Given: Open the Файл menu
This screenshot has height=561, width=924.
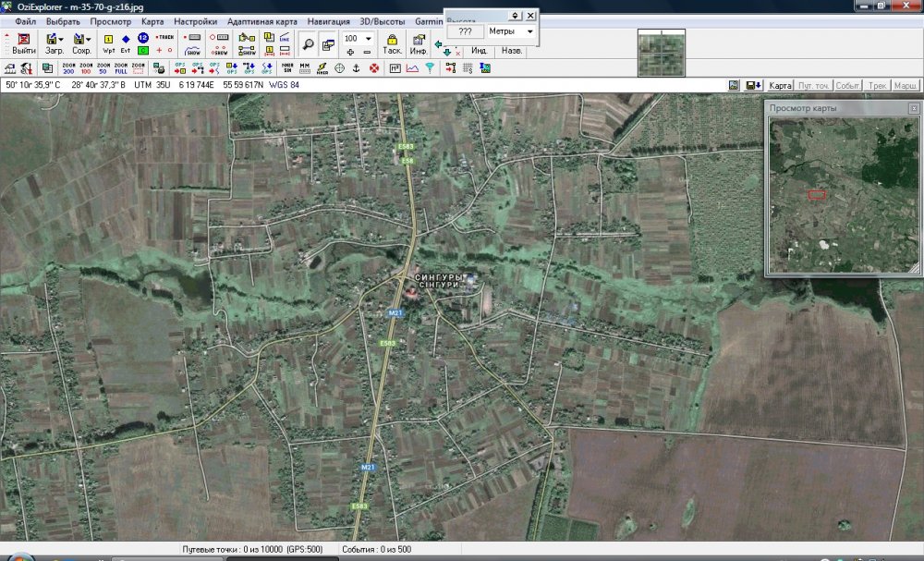Looking at the screenshot, I should [x=25, y=21].
